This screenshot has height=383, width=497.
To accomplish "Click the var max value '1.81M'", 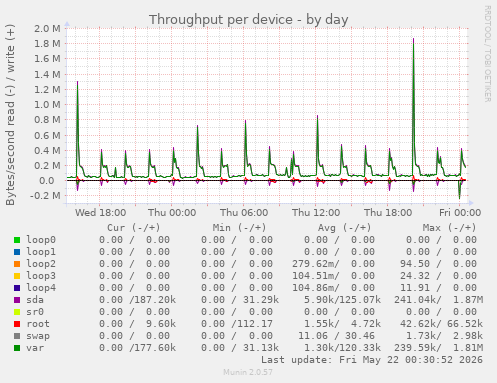I will pyautogui.click(x=468, y=348).
